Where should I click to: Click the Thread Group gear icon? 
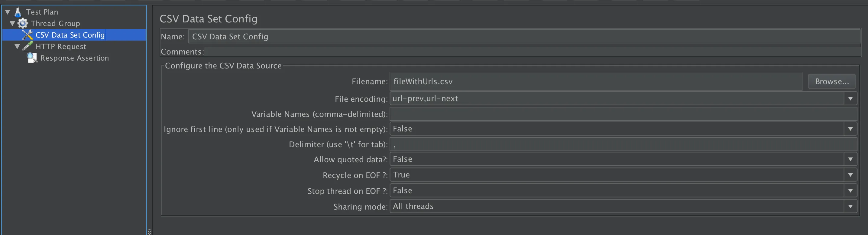23,23
